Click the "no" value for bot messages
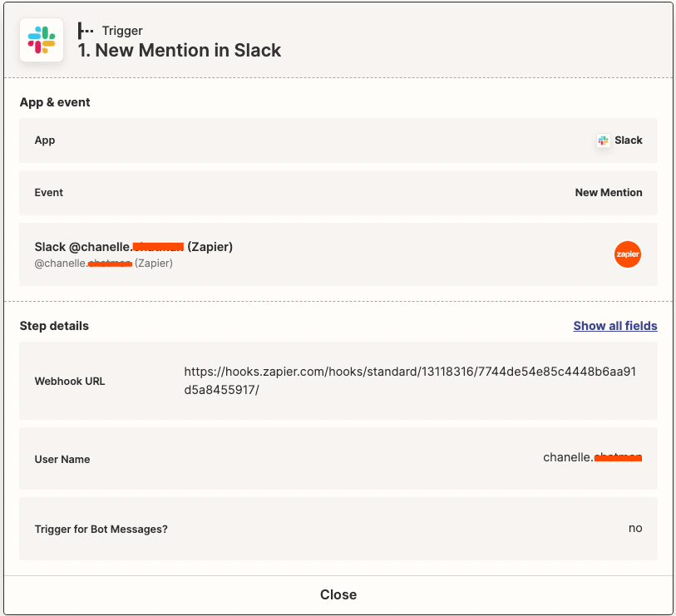676x616 pixels. pos(635,529)
